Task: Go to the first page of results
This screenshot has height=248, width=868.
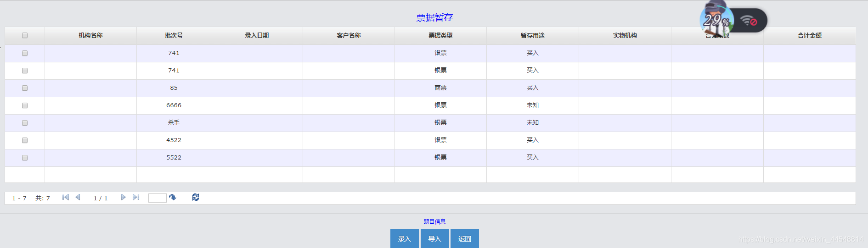Action: 66,197
